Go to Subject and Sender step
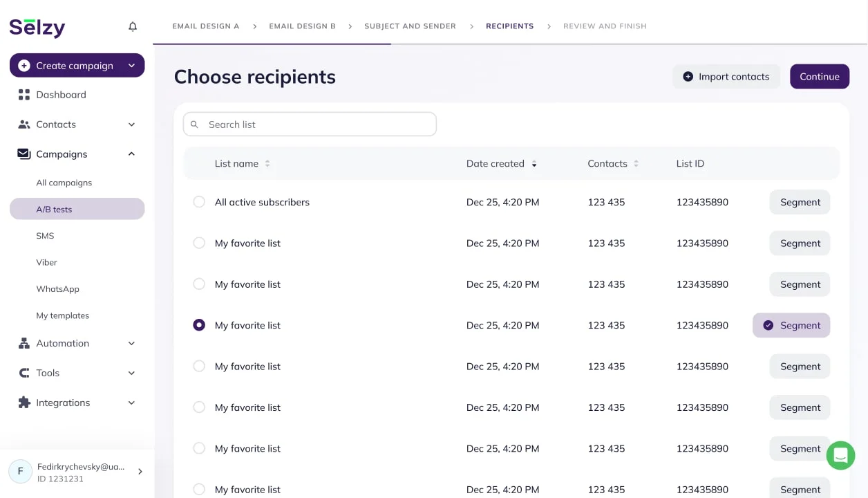The height and width of the screenshot is (498, 868). tap(410, 26)
